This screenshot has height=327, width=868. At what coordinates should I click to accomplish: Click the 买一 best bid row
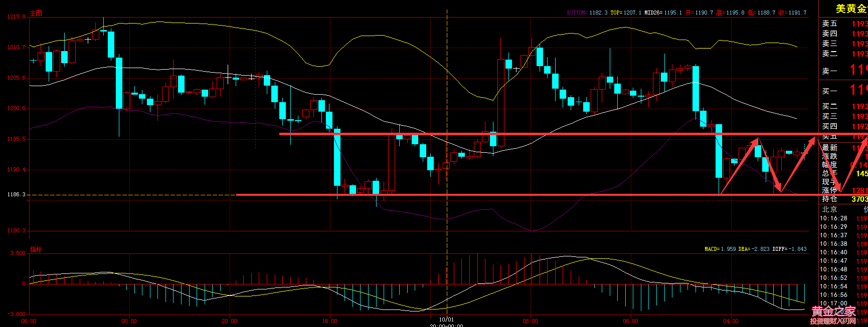(830, 91)
